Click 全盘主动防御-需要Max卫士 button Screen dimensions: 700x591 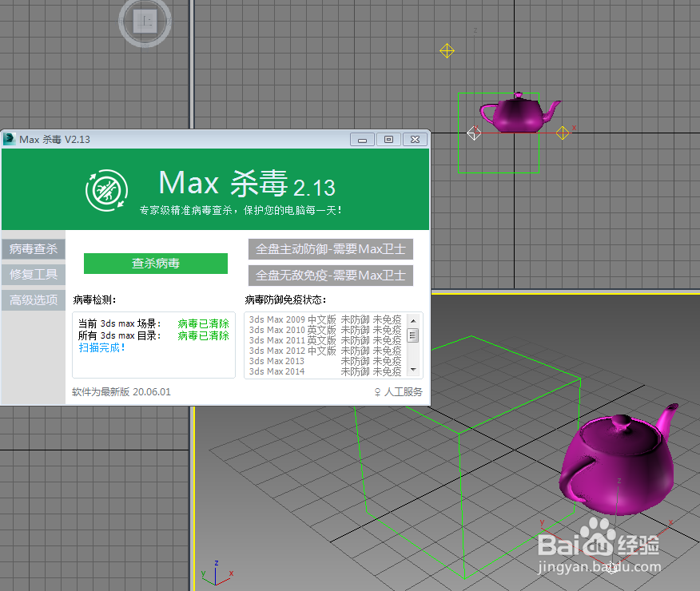[x=330, y=249]
